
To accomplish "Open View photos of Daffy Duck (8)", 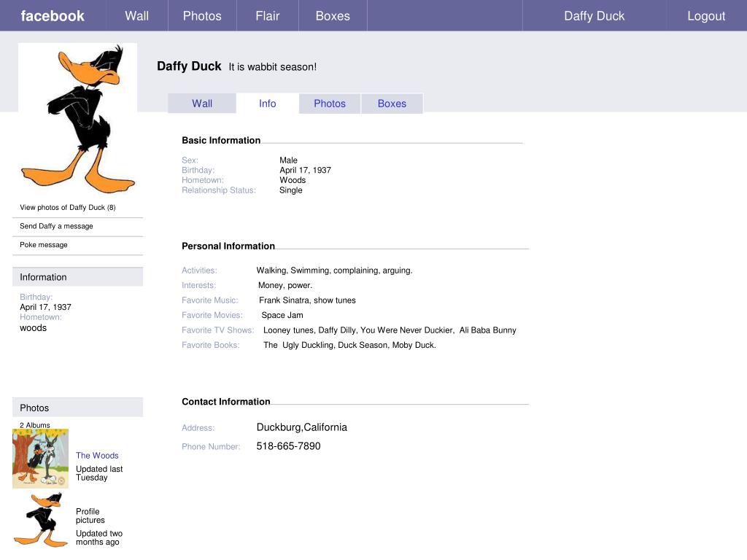I will pyautogui.click(x=68, y=207).
